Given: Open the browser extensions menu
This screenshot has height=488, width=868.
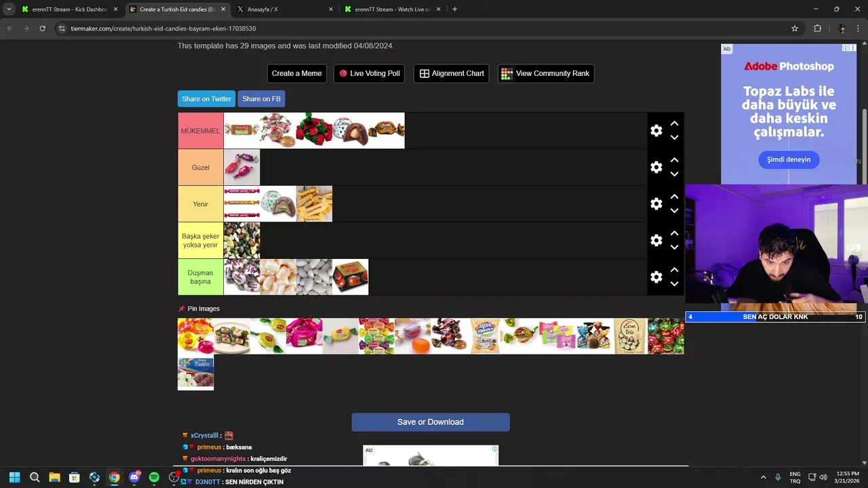Looking at the screenshot, I should pyautogui.click(x=817, y=28).
